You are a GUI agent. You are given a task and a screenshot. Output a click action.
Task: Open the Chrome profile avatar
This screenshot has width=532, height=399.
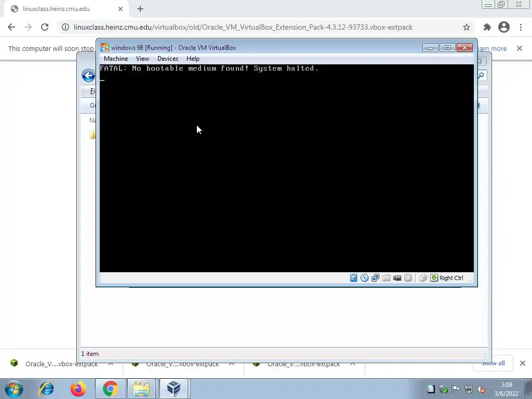click(x=504, y=27)
